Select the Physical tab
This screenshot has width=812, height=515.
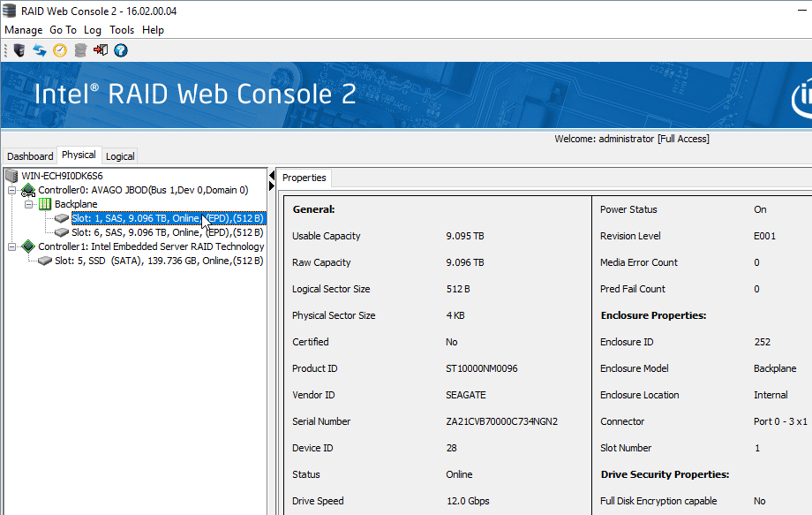(79, 155)
